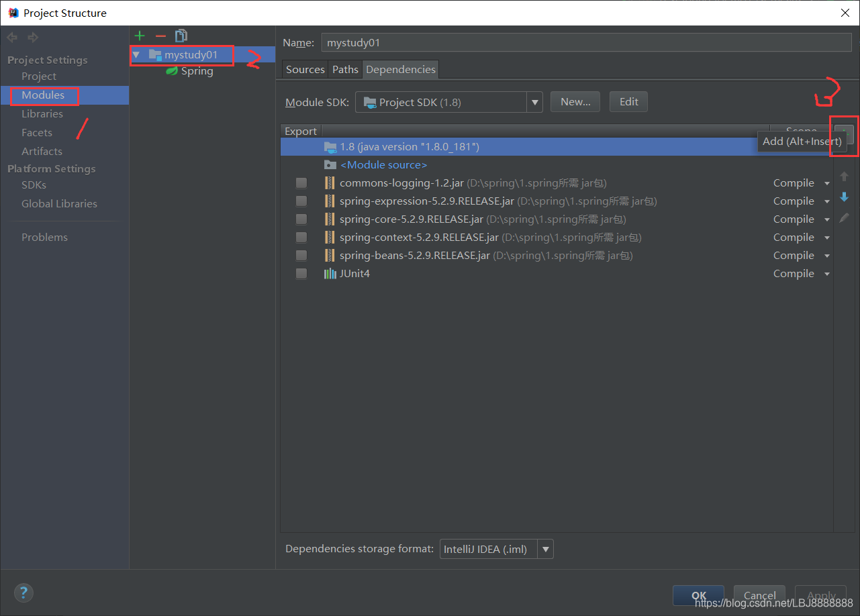The height and width of the screenshot is (616, 860).
Task: Open Libraries in sidebar
Action: tap(42, 113)
